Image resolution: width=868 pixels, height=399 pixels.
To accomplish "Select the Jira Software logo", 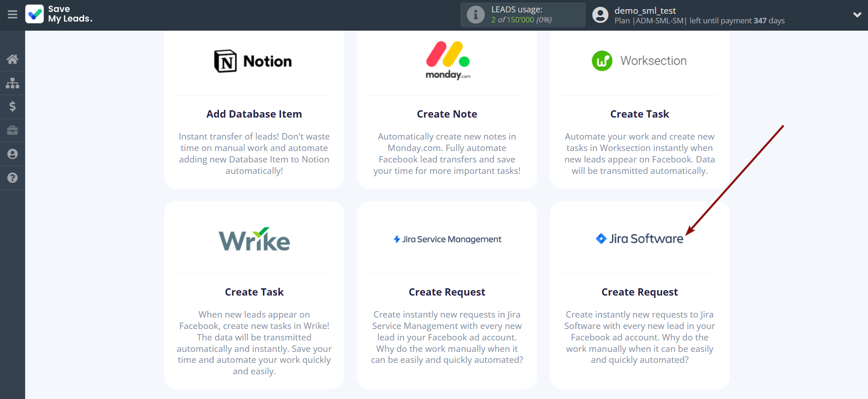I will click(x=639, y=239).
